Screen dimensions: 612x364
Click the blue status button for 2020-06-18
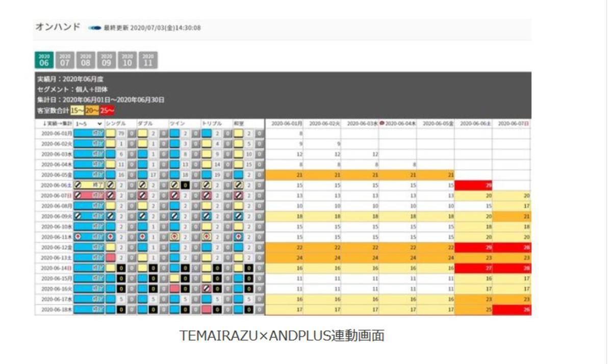[89, 309]
